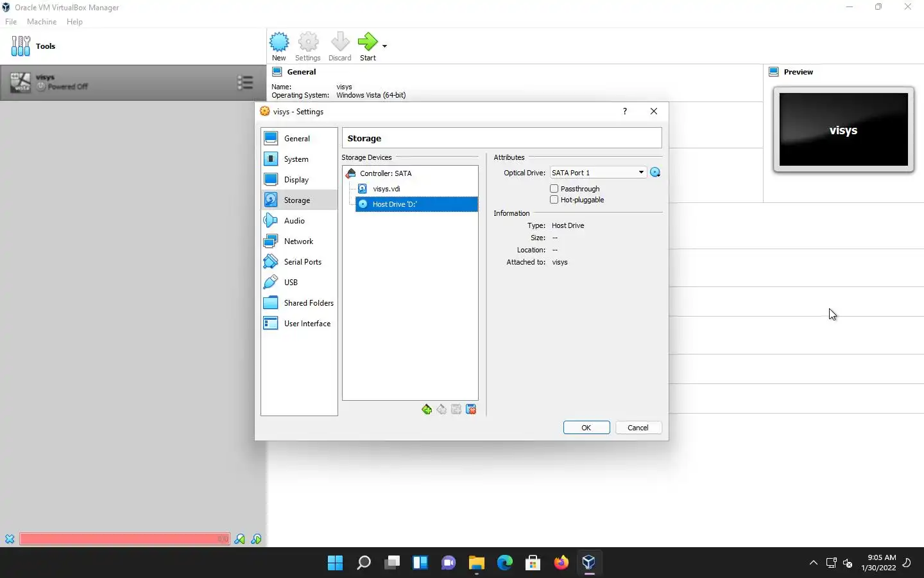Viewport: 924px width, 578px height.
Task: Click the dialog help question mark
Action: pyautogui.click(x=624, y=111)
